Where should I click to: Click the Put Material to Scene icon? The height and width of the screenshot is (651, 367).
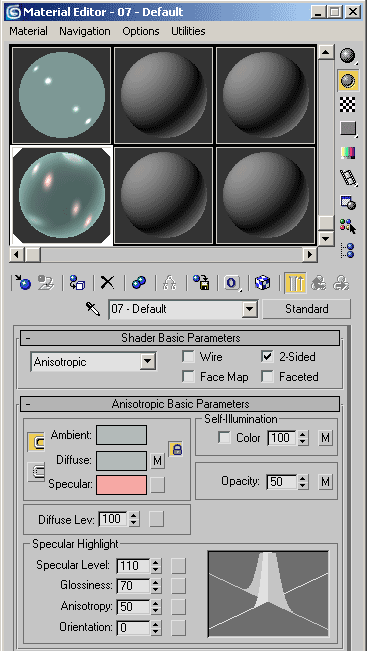coord(46,283)
